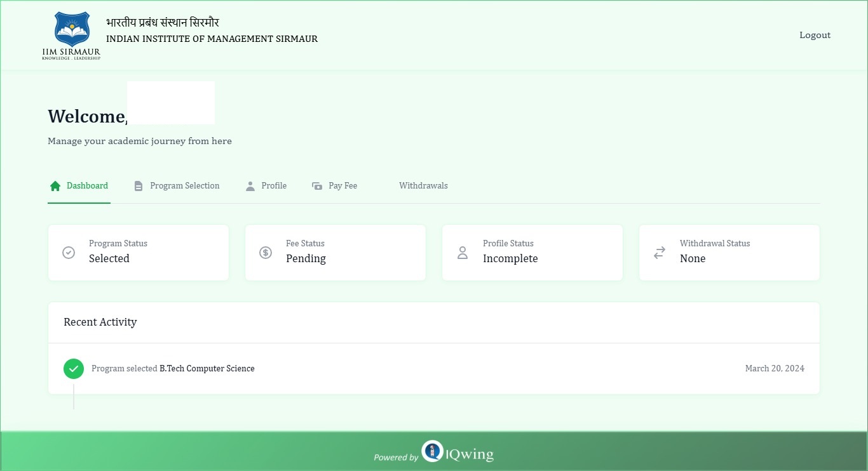Image resolution: width=868 pixels, height=471 pixels.
Task: Select the card icon beside Pay Fee
Action: (316, 185)
